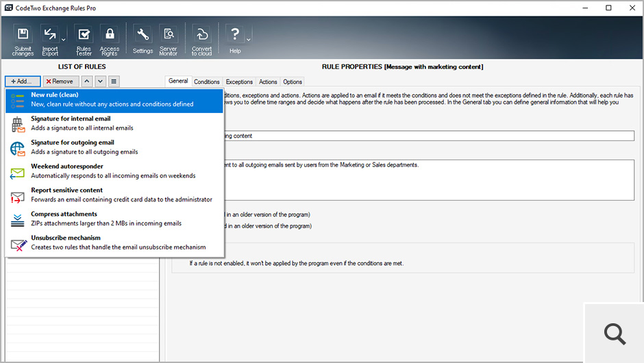Open the Server Monitor
The height and width of the screenshot is (363, 644).
coord(169,40)
